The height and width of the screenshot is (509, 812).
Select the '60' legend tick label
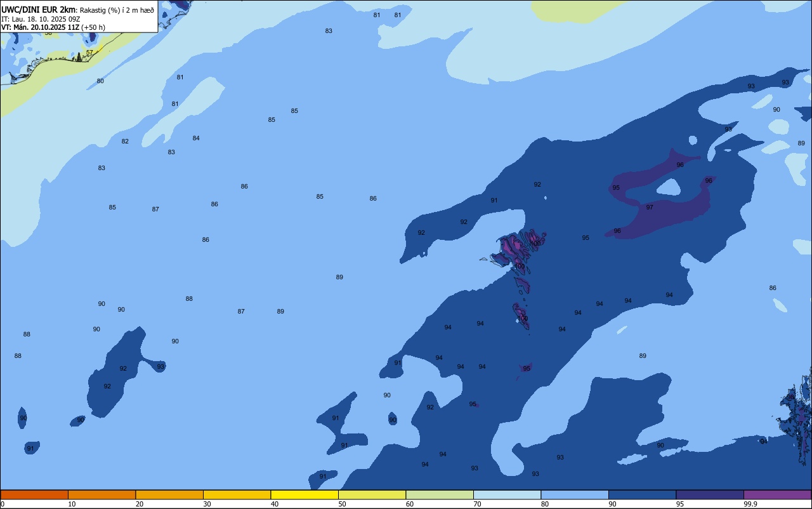tap(410, 504)
